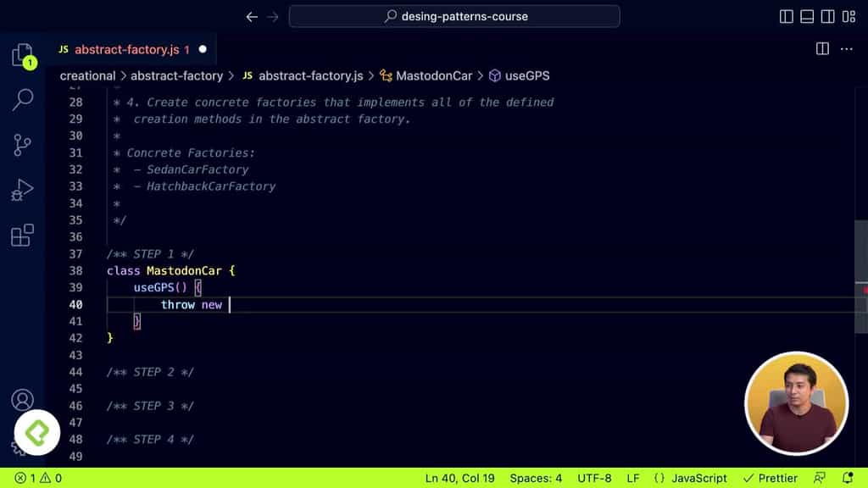Toggle the Prettier formatter in the status bar

[x=770, y=477]
